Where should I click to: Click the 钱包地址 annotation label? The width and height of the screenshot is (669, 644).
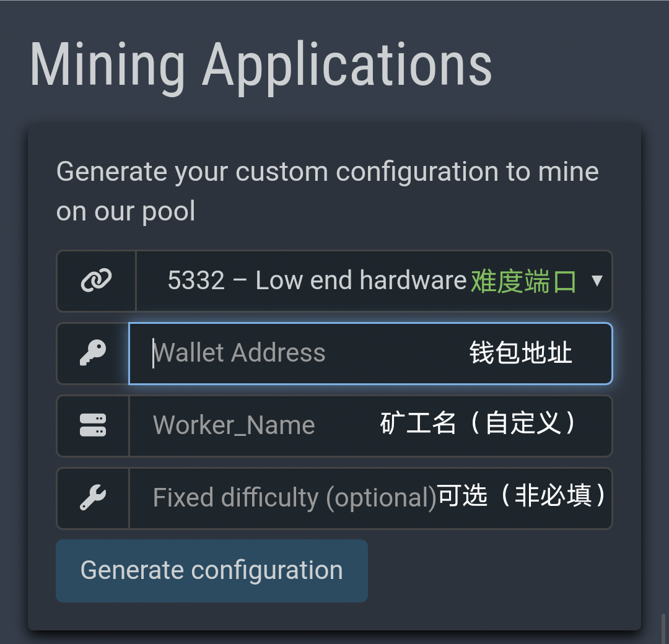pyautogui.click(x=520, y=353)
